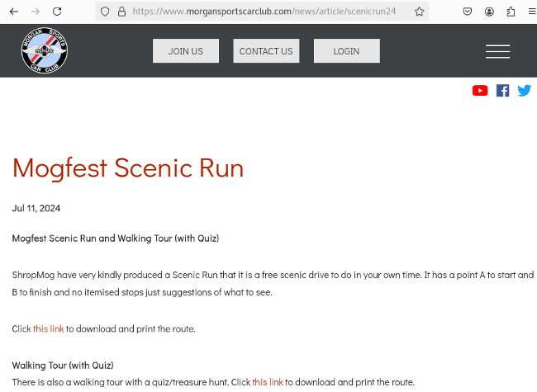The image size is (537, 392).
Task: Click the date 'Jul 11, 2024'
Action: (36, 208)
